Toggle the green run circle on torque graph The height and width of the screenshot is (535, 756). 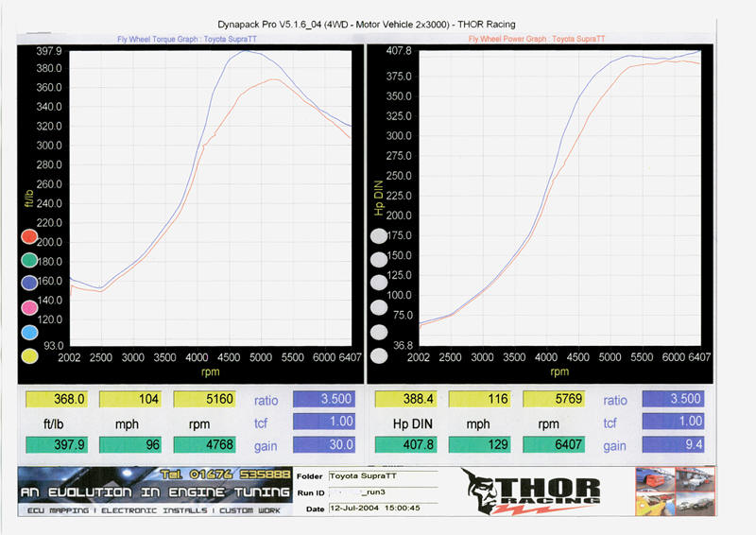pos(28,260)
